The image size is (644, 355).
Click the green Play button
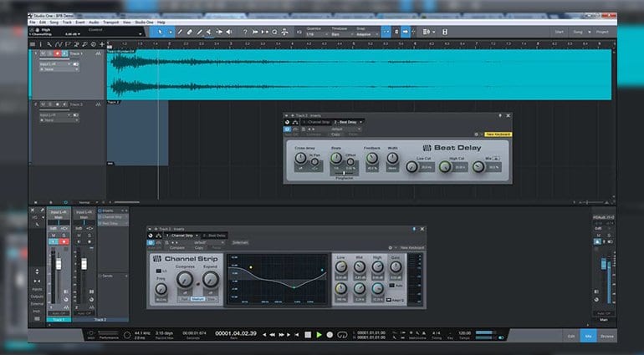pos(319,335)
